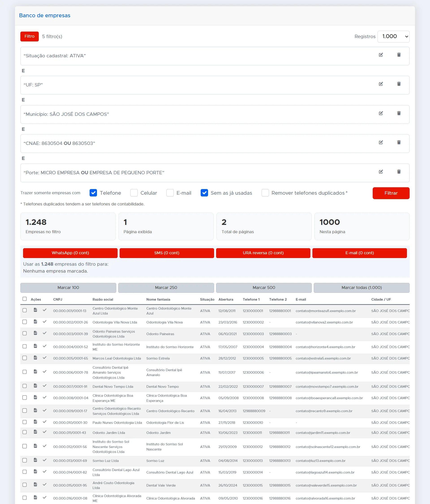
Task: Open the Registros 1.000 dropdown
Action: (393, 37)
